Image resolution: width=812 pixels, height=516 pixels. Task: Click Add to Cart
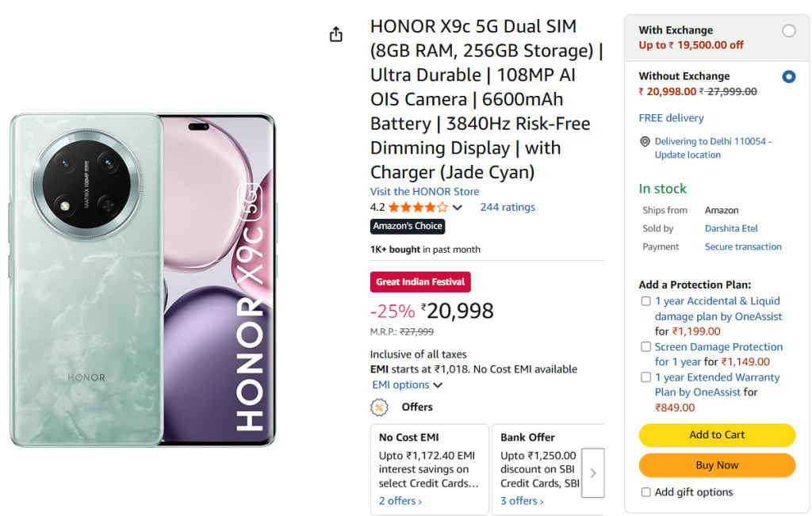716,435
